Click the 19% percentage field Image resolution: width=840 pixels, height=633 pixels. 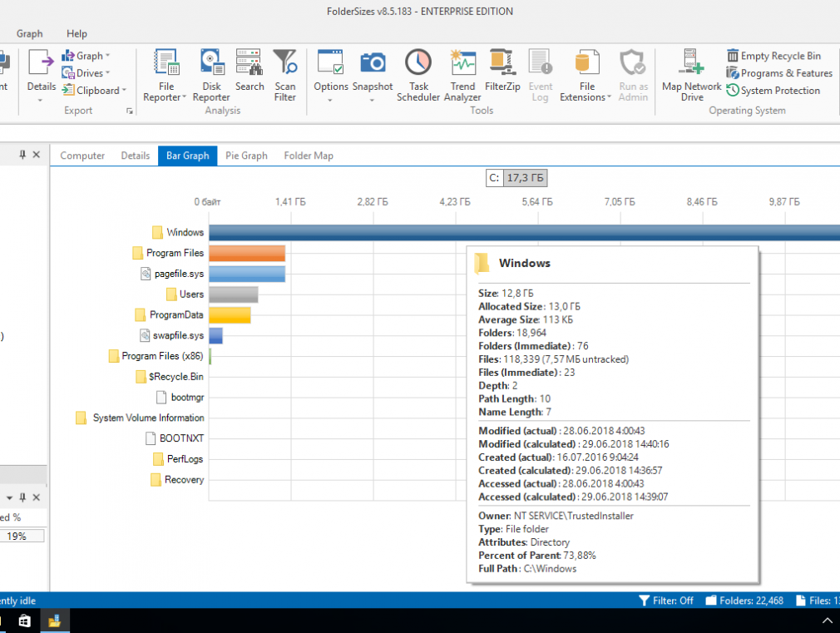[22, 536]
